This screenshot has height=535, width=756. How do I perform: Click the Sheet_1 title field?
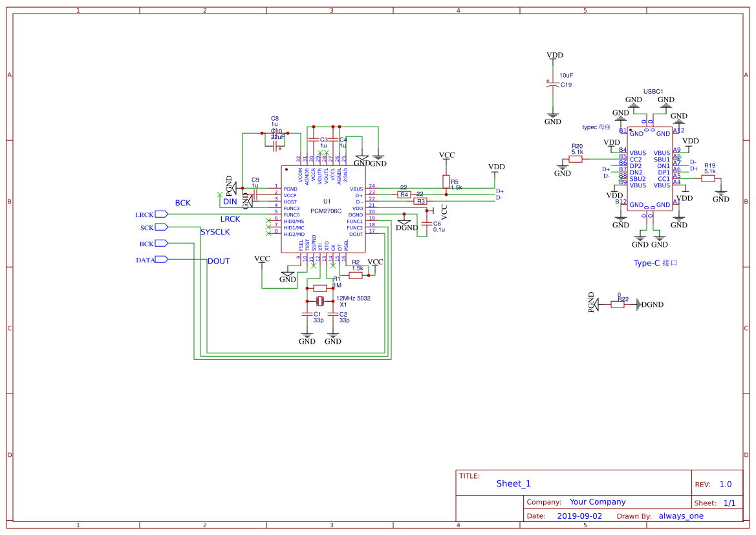[x=513, y=483]
